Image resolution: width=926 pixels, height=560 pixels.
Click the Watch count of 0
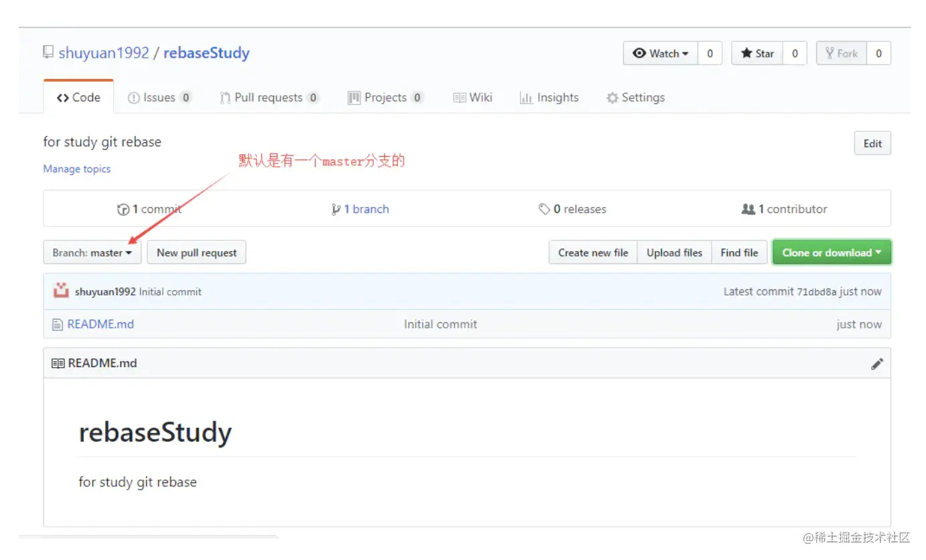point(710,54)
